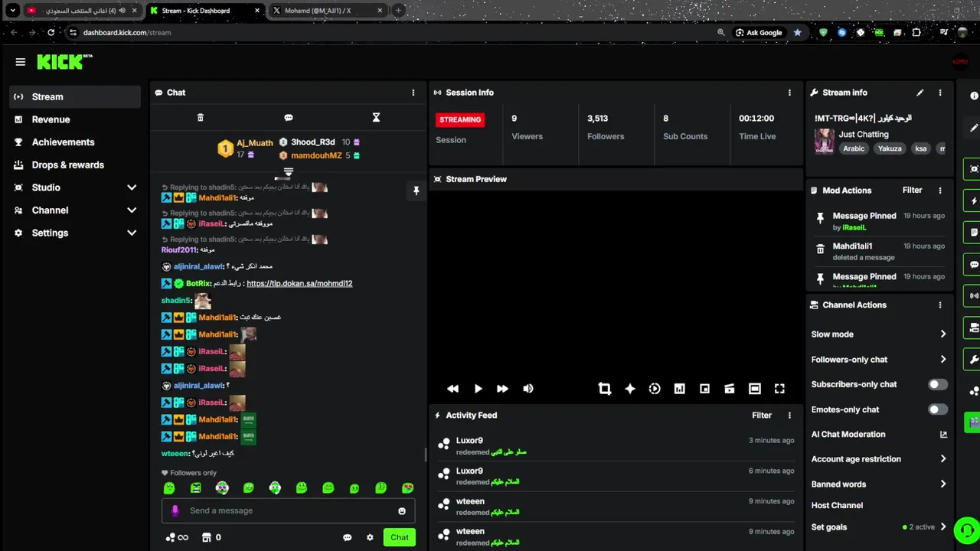Fast-forward the stream preview
The width and height of the screenshot is (980, 551).
tap(502, 389)
